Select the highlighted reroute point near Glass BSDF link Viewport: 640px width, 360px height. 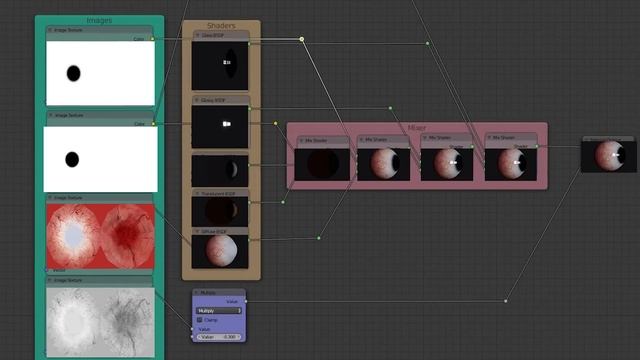tap(302, 39)
